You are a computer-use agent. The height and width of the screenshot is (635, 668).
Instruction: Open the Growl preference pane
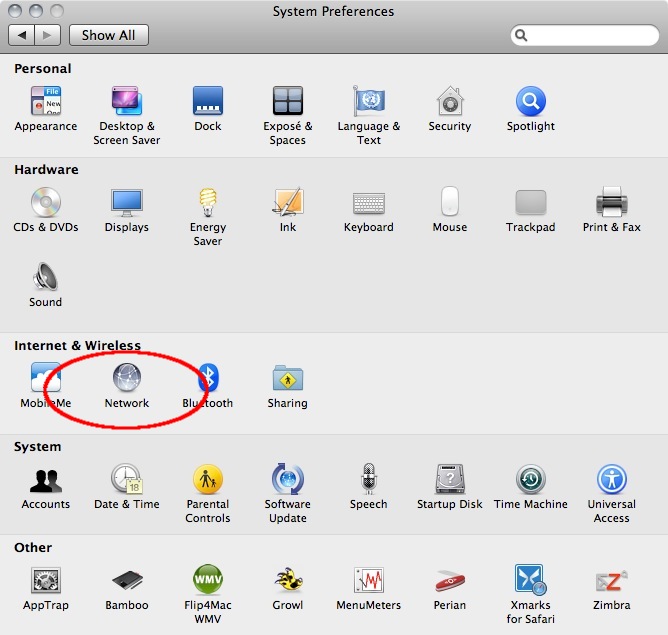(288, 581)
